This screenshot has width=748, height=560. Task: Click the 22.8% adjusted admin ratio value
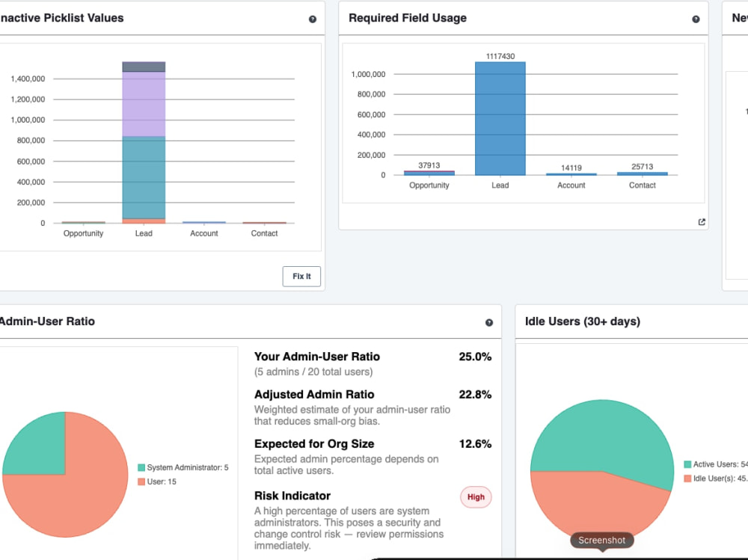click(x=475, y=395)
